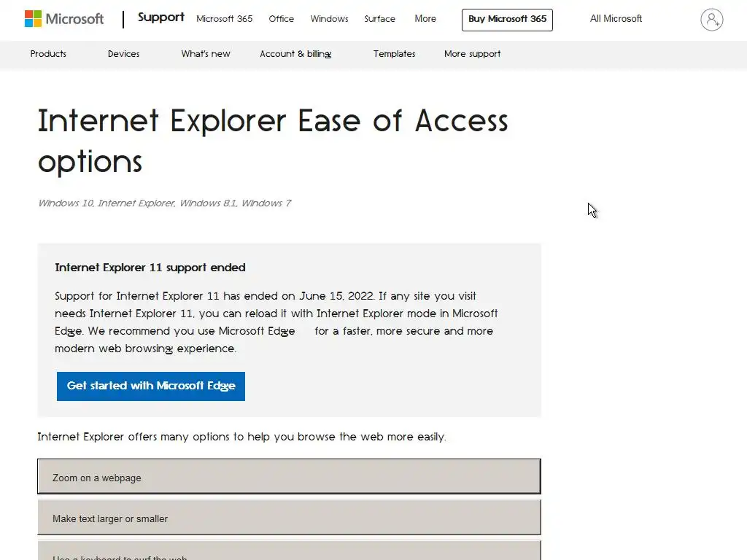Image resolution: width=747 pixels, height=560 pixels.
Task: Open the Windows navigation link
Action: [329, 19]
